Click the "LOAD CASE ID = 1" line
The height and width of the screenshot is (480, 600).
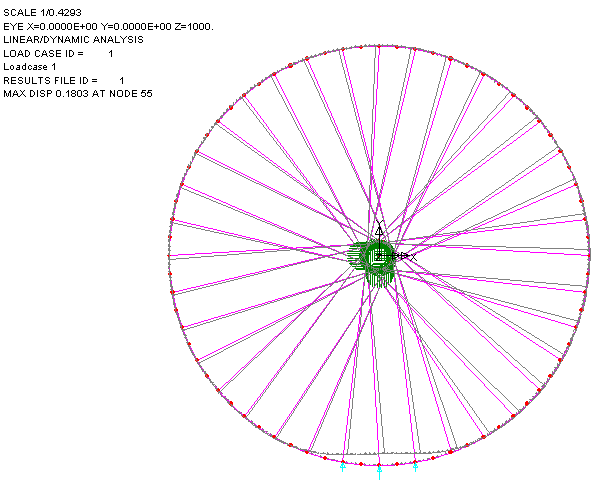click(x=58, y=53)
